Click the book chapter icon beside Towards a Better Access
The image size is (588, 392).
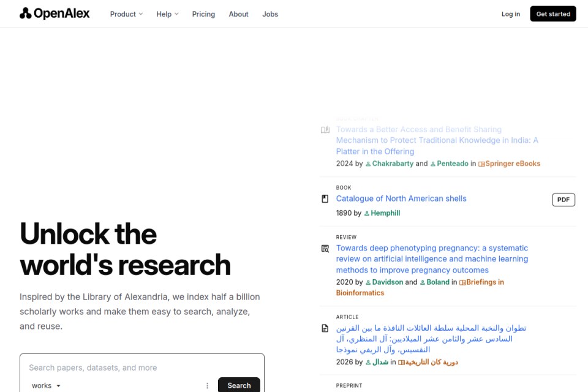tap(325, 130)
